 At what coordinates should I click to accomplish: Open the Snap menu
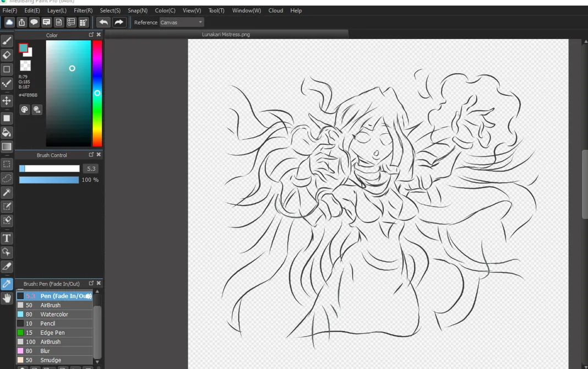(137, 10)
